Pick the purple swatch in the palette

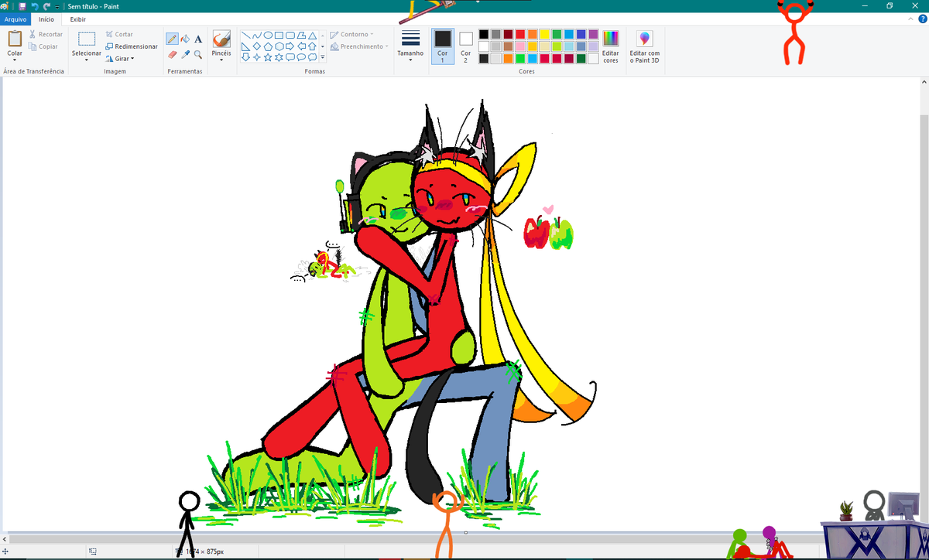[593, 34]
